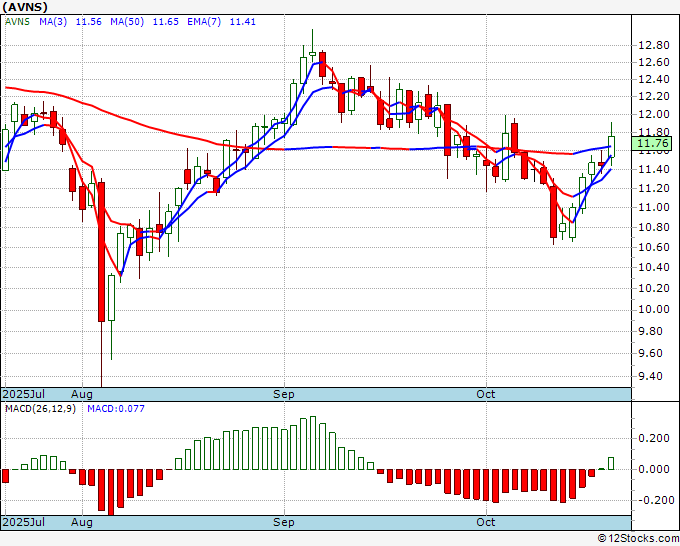Click the latest green candlestick at the chart's right edge
Screen dimensions: 680x546
click(x=611, y=147)
